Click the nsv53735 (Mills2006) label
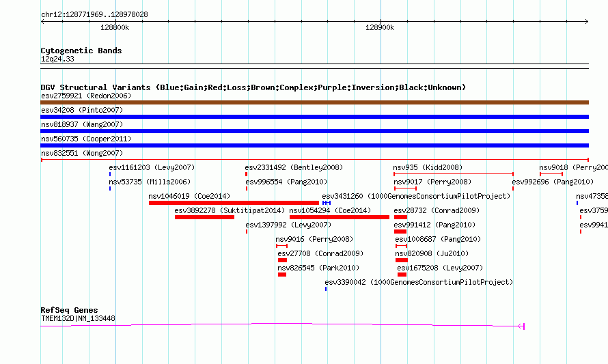This screenshot has width=608, height=364. pyautogui.click(x=150, y=182)
